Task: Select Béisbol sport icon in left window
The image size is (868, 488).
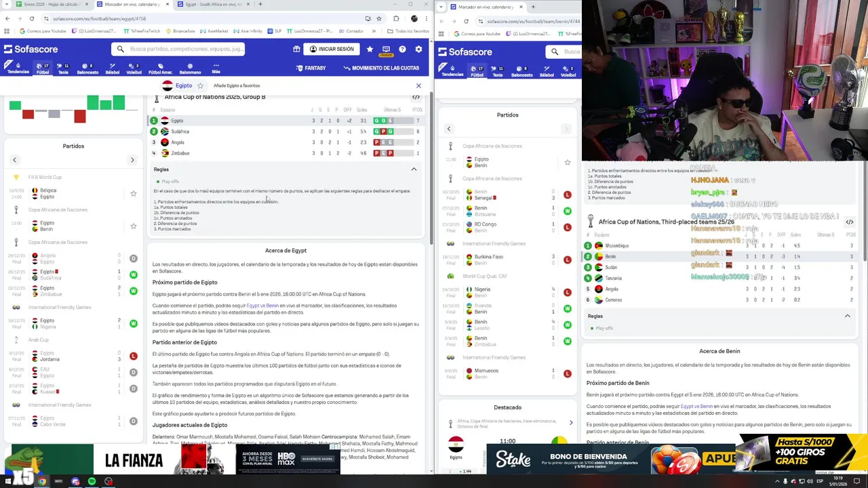Action: [x=113, y=68]
